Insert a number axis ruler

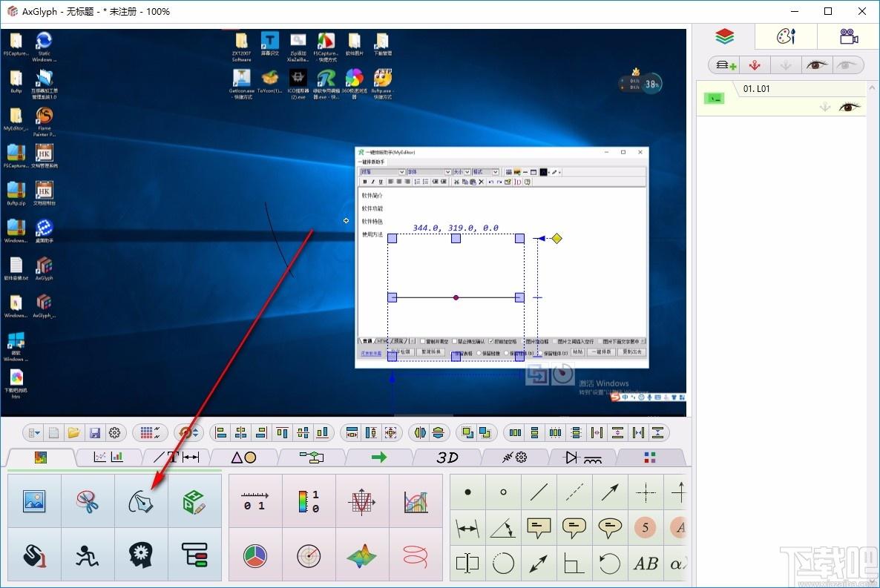(x=255, y=501)
